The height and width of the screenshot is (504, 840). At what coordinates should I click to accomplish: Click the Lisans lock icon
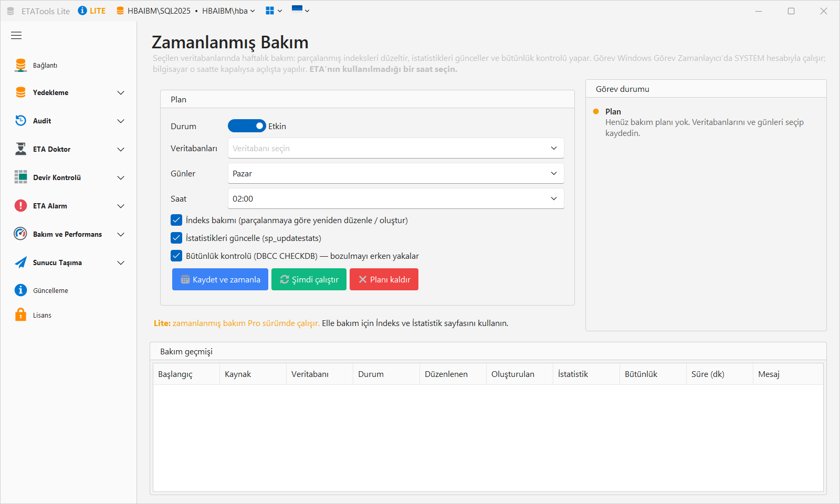[20, 315]
